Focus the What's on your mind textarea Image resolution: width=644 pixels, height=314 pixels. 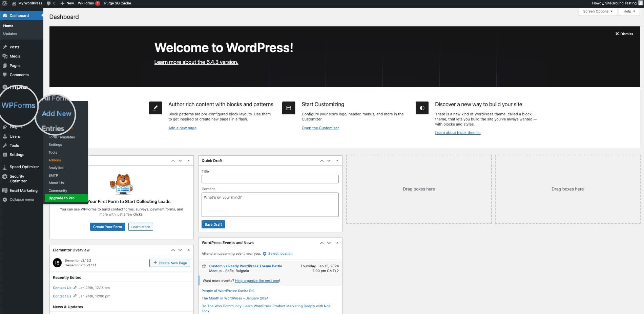pyautogui.click(x=270, y=205)
